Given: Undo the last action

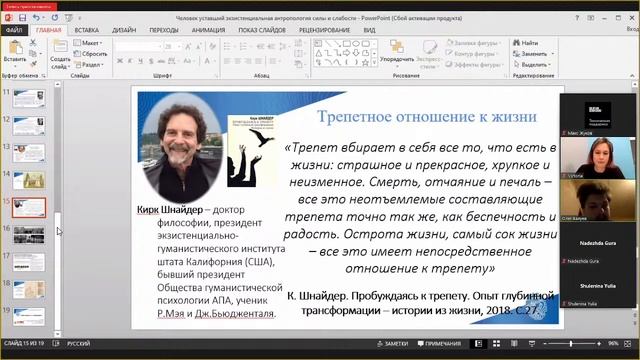Looking at the screenshot, I should [x=36, y=18].
